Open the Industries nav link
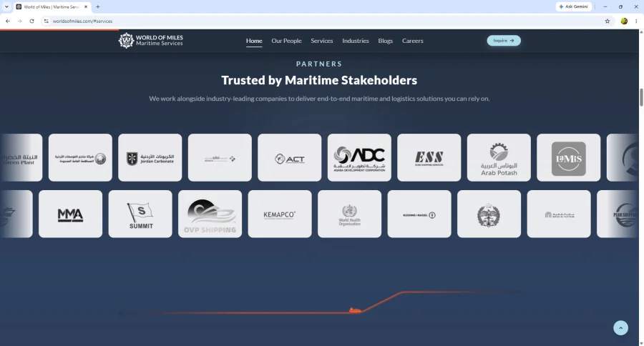 point(355,41)
